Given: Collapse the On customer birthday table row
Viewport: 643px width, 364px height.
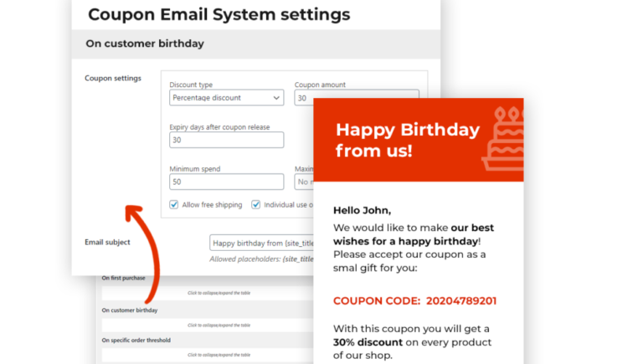Looking at the screenshot, I should pos(219,325).
